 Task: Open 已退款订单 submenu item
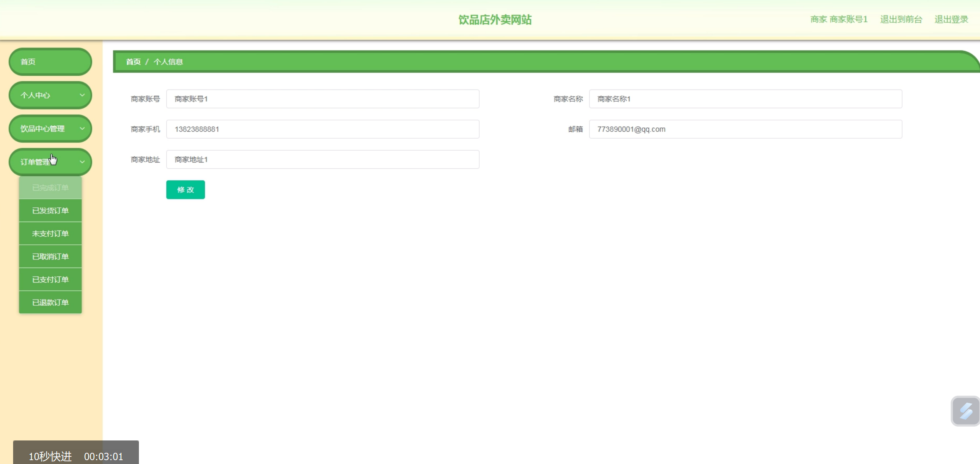pos(50,302)
